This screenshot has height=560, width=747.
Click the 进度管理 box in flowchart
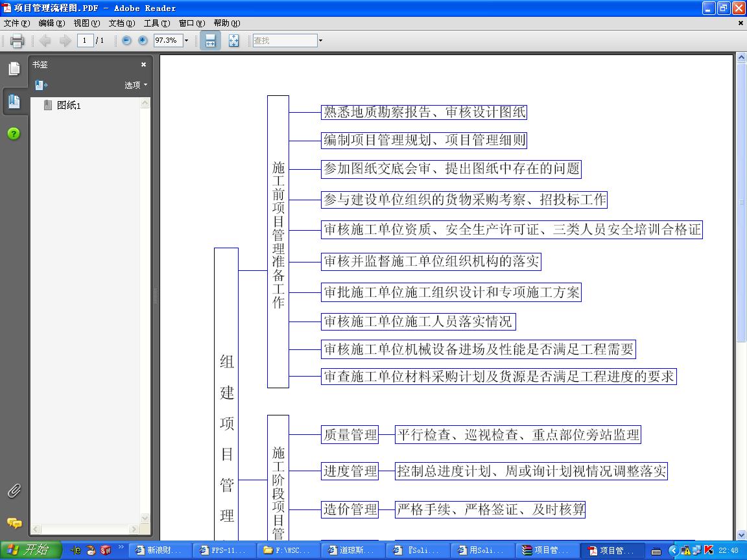tap(350, 471)
